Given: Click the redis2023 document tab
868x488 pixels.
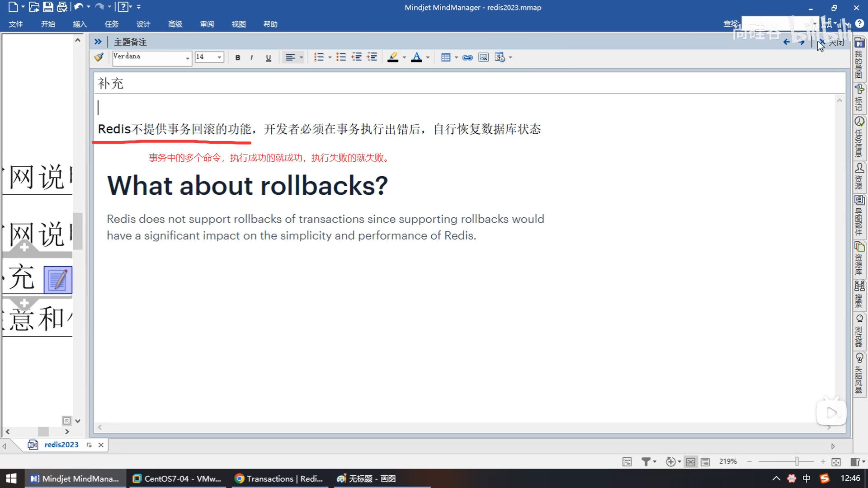Looking at the screenshot, I should tap(61, 445).
